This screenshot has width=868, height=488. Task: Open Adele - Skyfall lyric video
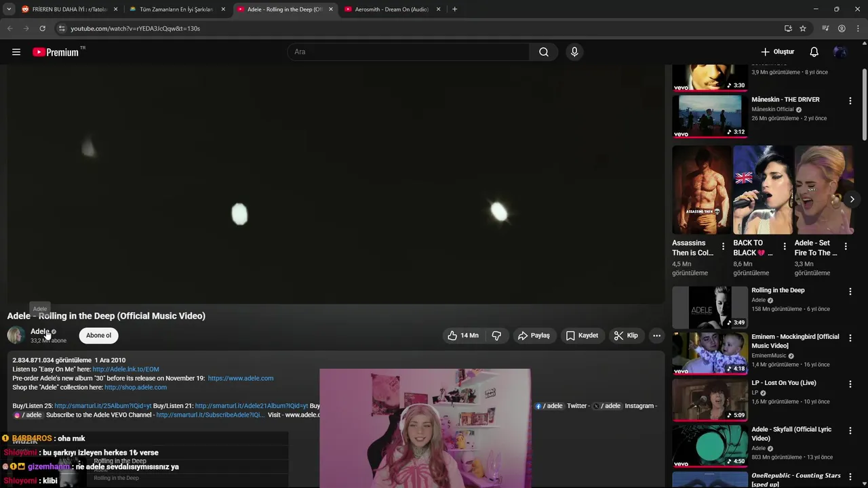tap(710, 446)
